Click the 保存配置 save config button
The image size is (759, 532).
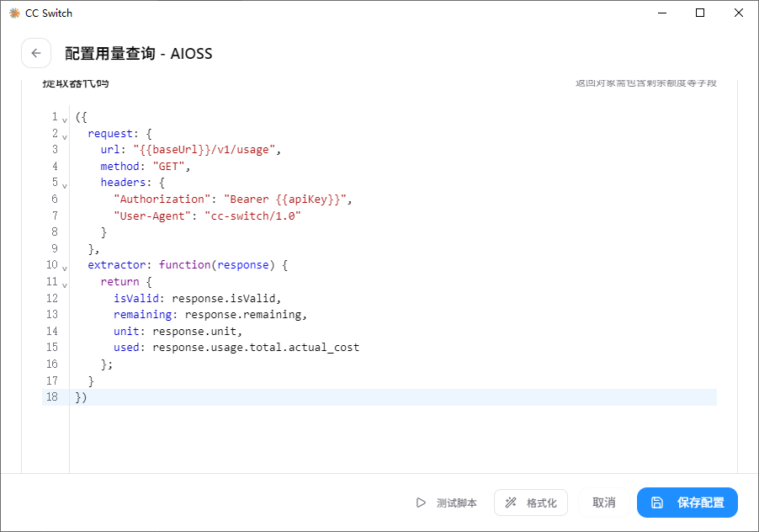pos(687,503)
